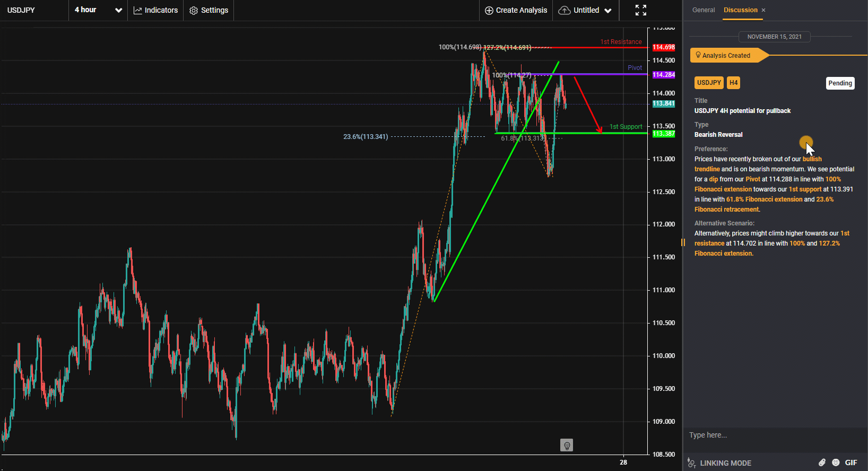Viewport: 868px width, 471px height.
Task: Click the 100%(114.698) Fibonacci label
Action: click(x=460, y=47)
